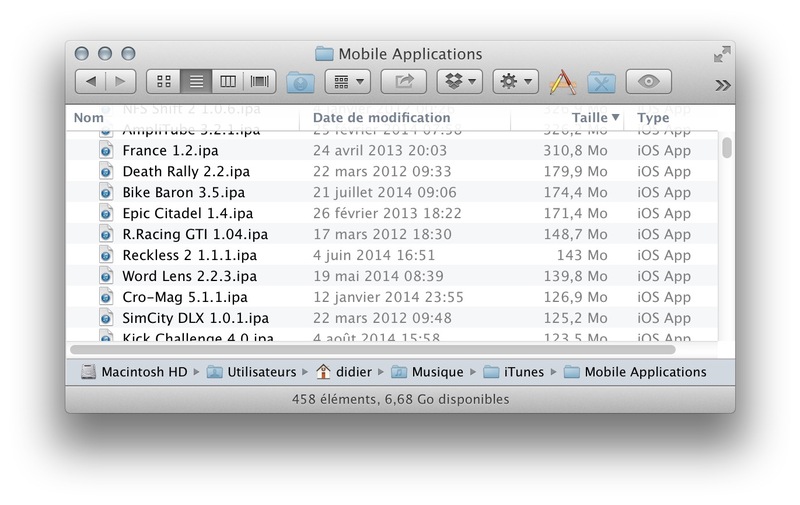Open Musique in the path bar
Screen dimensions: 800x505
(x=427, y=372)
